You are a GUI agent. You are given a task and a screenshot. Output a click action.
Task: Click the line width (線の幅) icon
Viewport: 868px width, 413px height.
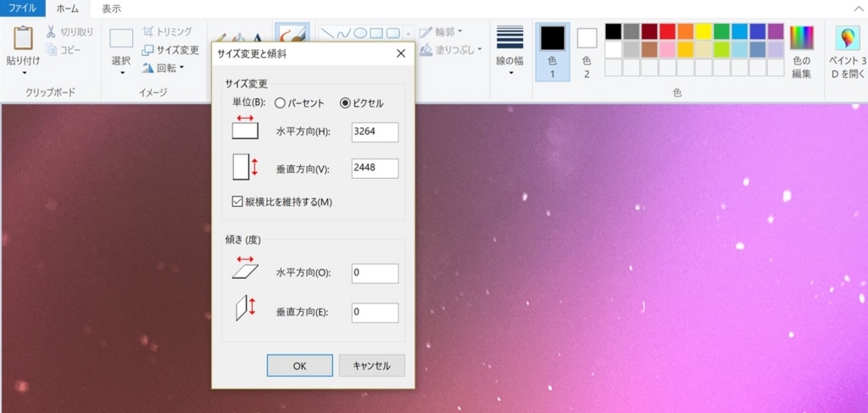click(x=509, y=37)
